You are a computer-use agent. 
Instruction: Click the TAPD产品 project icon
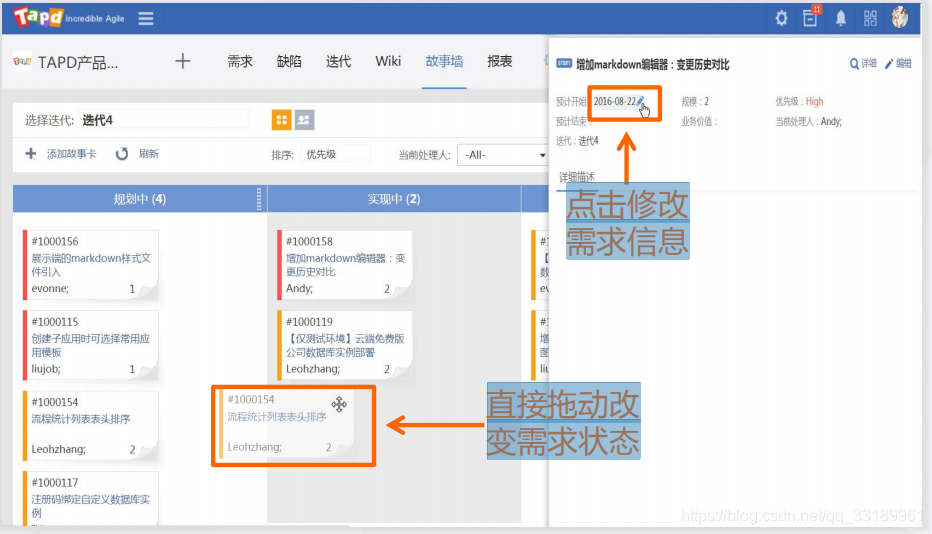click(x=22, y=61)
